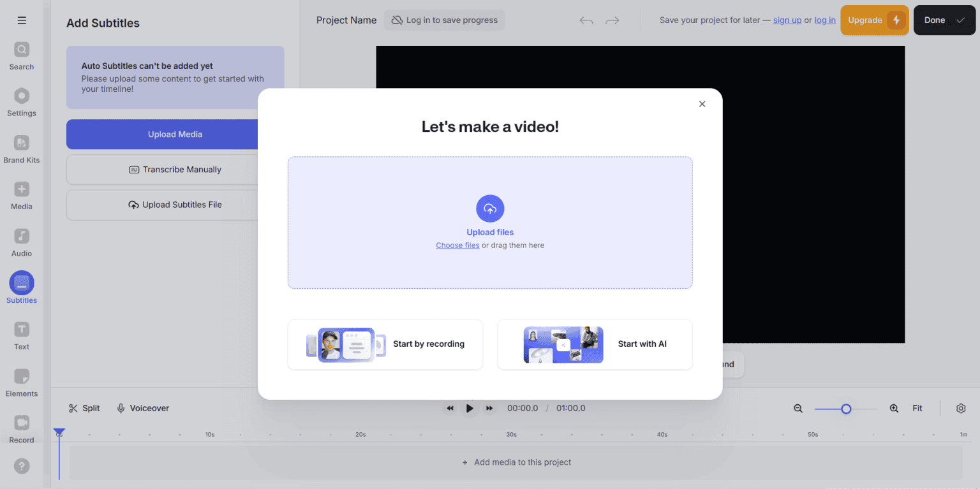The height and width of the screenshot is (489, 980).
Task: Click the Choose files link
Action: click(457, 245)
